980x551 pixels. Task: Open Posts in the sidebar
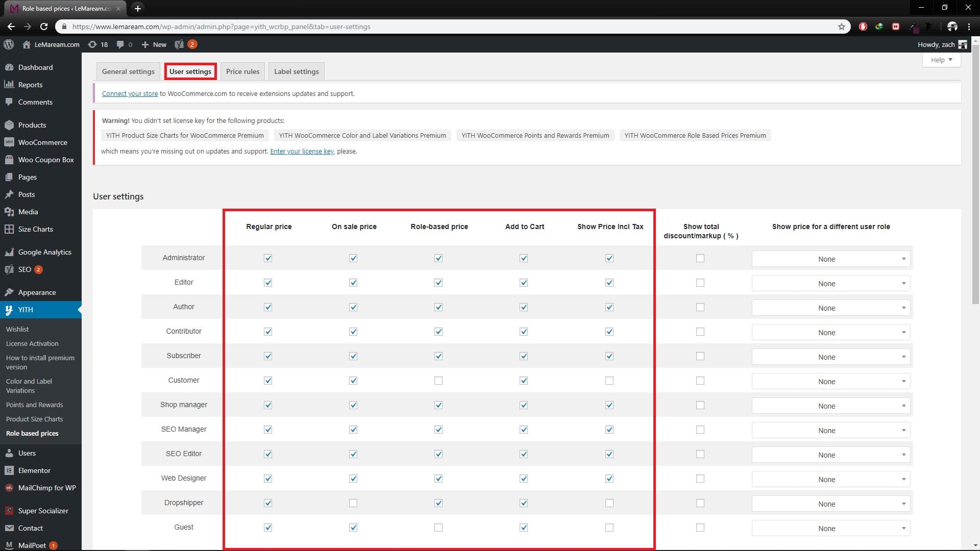pos(27,194)
